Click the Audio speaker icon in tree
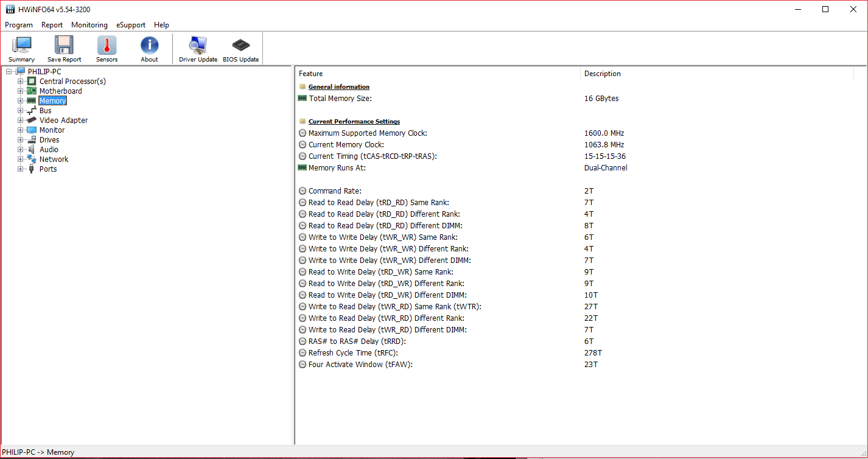868x459 pixels. pos(32,149)
